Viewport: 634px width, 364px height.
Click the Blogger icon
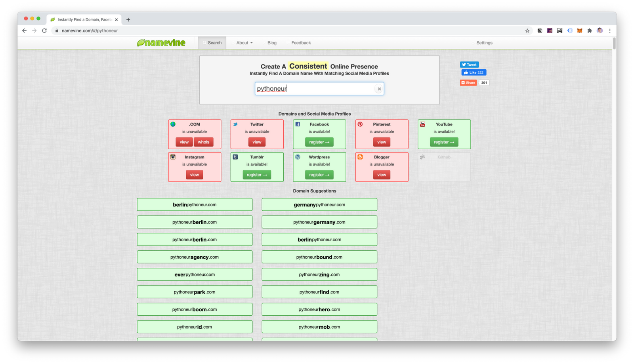(360, 157)
